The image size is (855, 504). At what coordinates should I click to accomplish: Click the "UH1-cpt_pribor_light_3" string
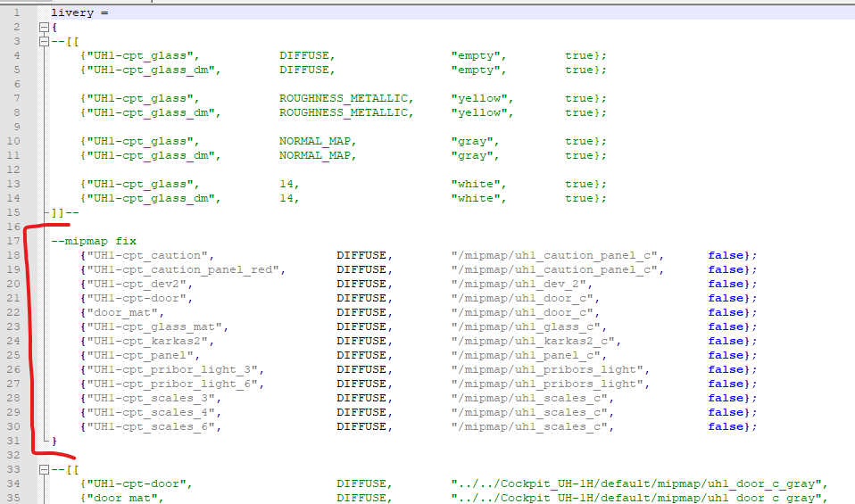tap(172, 369)
